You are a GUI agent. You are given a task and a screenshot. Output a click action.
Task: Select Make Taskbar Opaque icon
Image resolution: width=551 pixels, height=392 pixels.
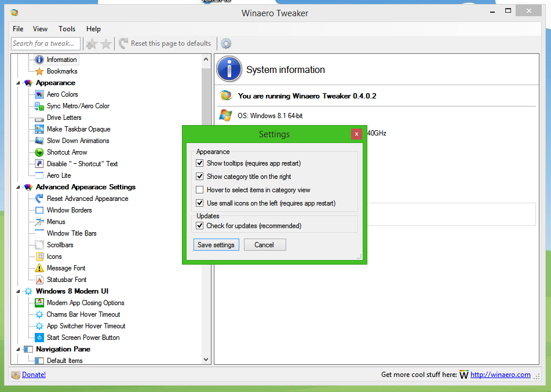coord(39,129)
